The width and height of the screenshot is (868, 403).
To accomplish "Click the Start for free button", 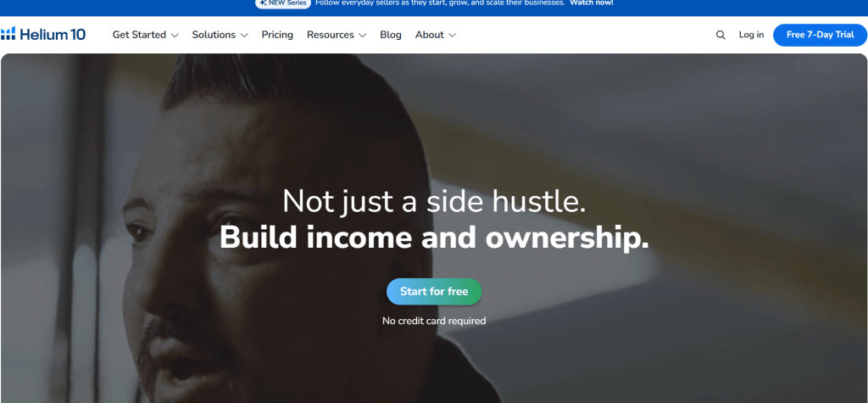I will pos(434,292).
